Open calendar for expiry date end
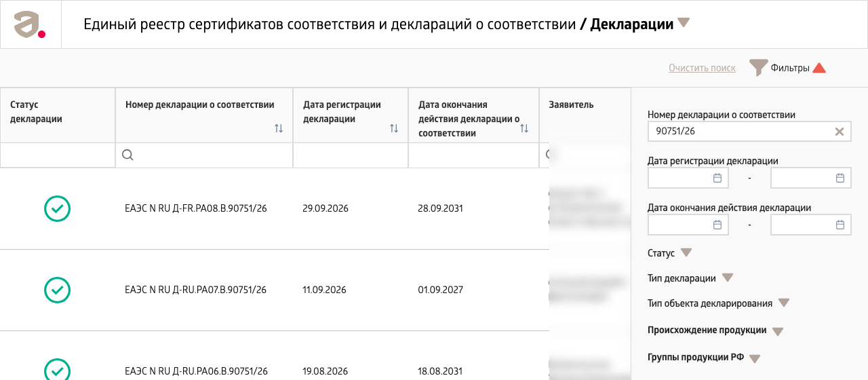Screen dimensions: 868x380 click(840, 225)
